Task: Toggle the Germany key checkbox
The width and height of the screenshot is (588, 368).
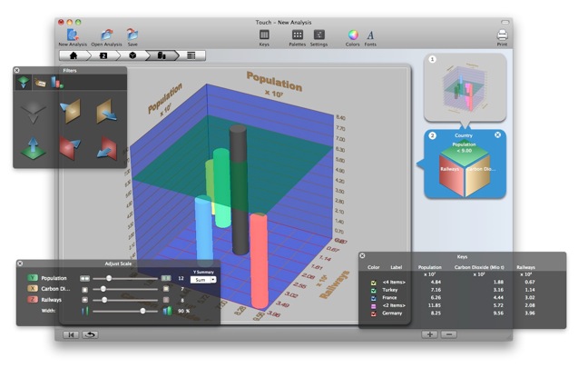Action: coord(374,313)
